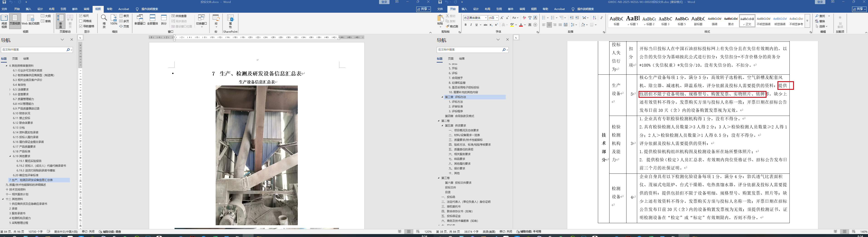
Task: Collapse '6 其他资格审查资料' in left navigation
Action: pyautogui.click(x=6, y=66)
